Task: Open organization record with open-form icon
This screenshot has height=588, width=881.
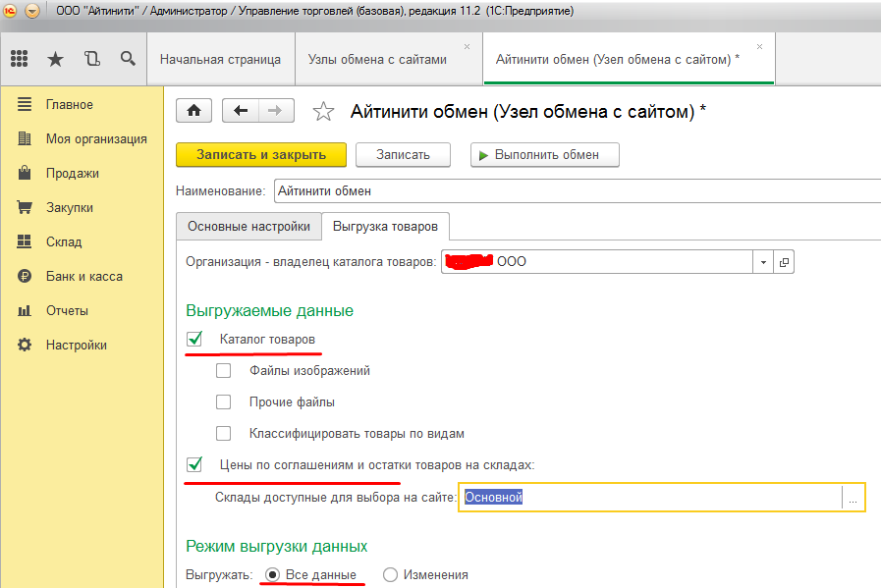Action: click(784, 262)
